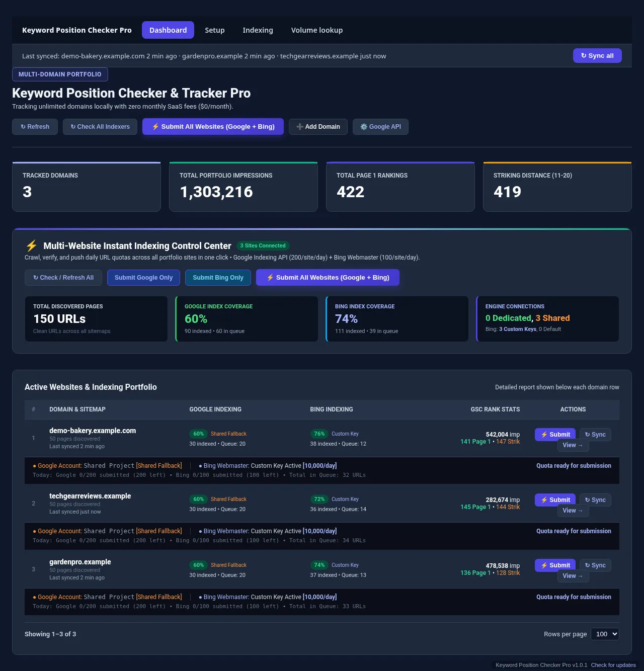
Task: Submit all websites from the Control Center
Action: pos(328,278)
